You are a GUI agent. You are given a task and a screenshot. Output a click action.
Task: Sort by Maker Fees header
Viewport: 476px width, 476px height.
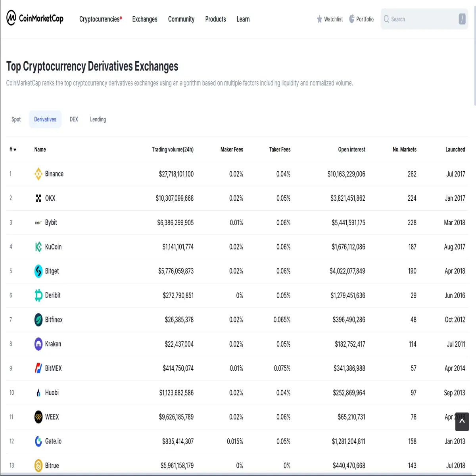tap(232, 150)
